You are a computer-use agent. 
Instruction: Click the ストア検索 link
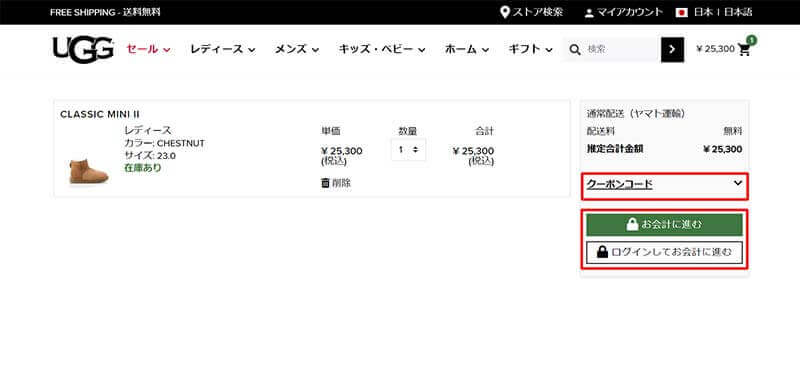[538, 12]
